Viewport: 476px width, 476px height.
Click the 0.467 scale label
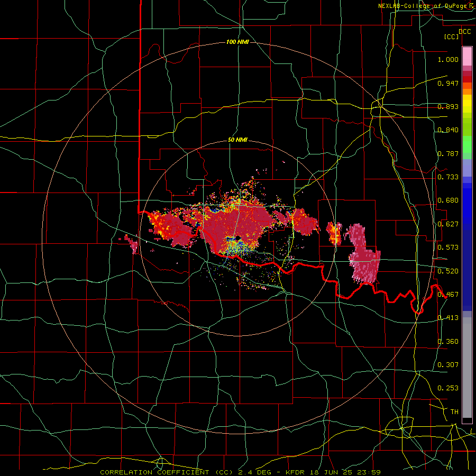pos(448,295)
